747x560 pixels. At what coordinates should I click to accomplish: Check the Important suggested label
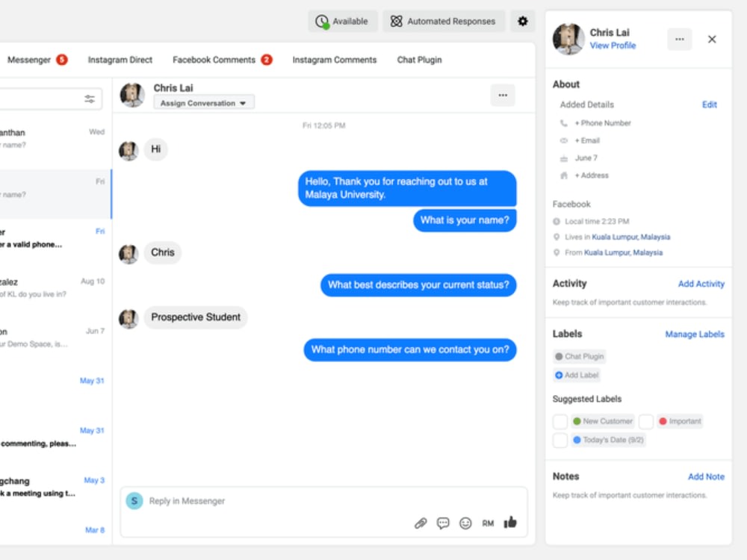(x=646, y=421)
